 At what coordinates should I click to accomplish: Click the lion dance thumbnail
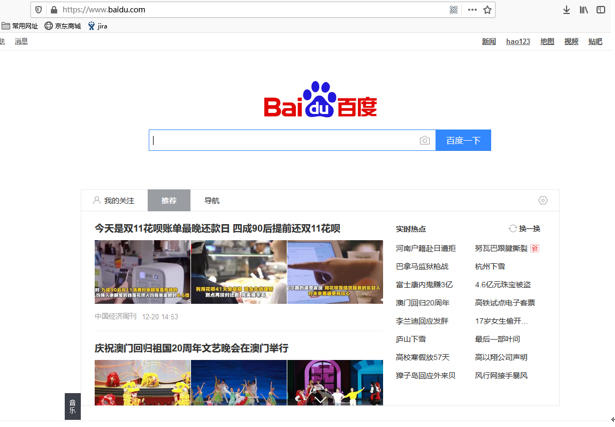142,382
